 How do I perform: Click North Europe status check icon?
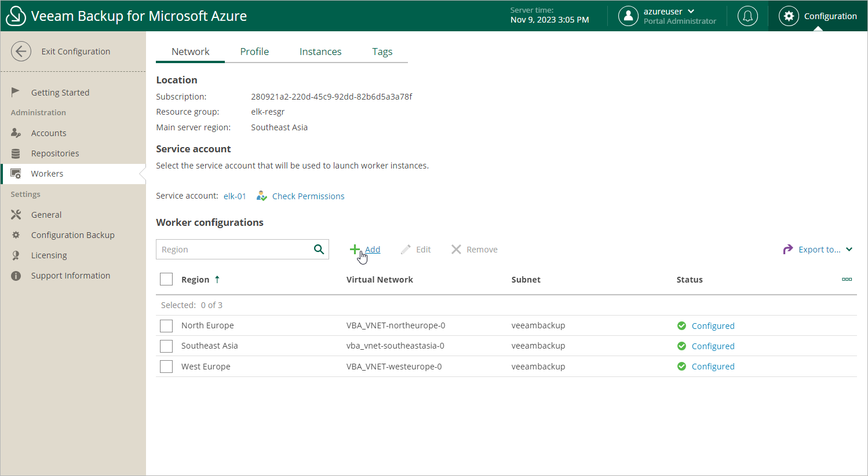click(x=681, y=325)
